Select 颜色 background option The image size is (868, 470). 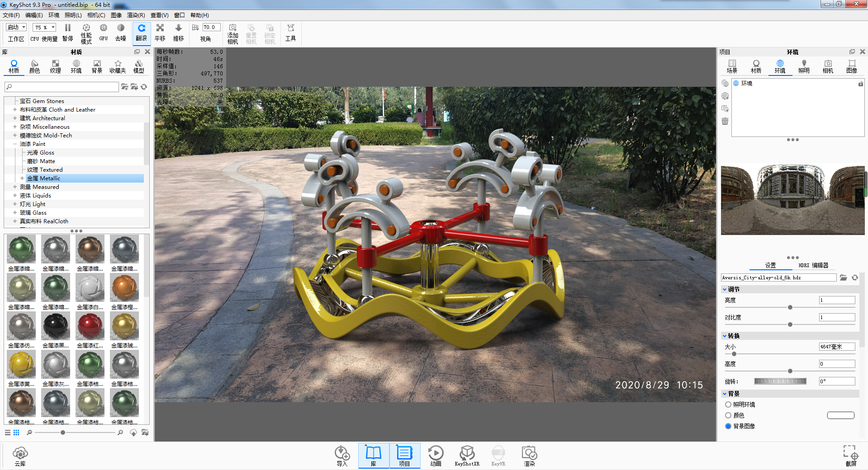[x=728, y=415]
